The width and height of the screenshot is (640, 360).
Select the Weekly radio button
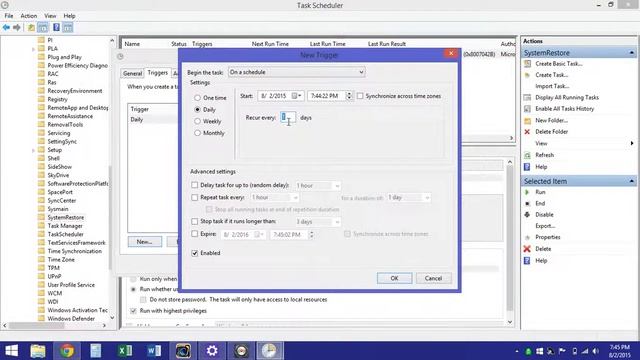pyautogui.click(x=198, y=121)
